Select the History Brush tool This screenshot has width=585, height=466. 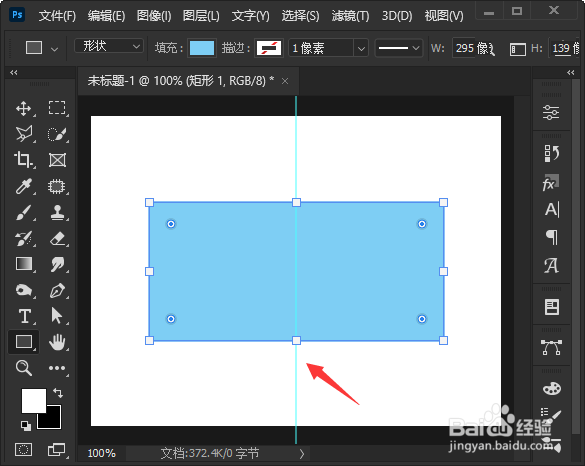[24, 239]
